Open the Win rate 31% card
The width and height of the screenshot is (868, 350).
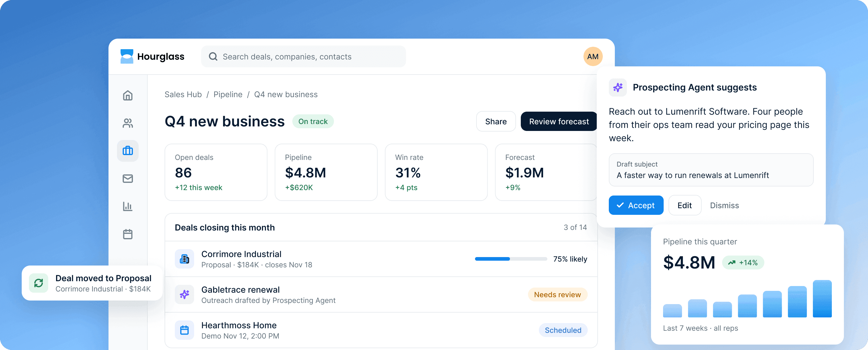click(x=436, y=172)
